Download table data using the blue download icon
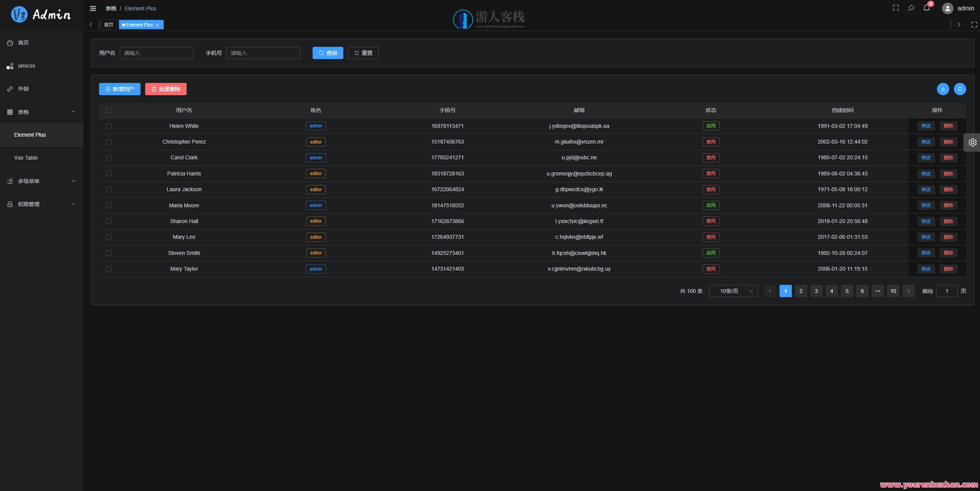The height and width of the screenshot is (491, 980). (943, 89)
